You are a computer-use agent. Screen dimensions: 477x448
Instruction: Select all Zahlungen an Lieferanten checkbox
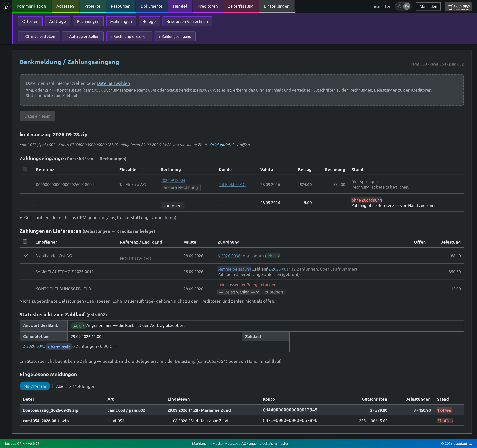click(x=25, y=242)
